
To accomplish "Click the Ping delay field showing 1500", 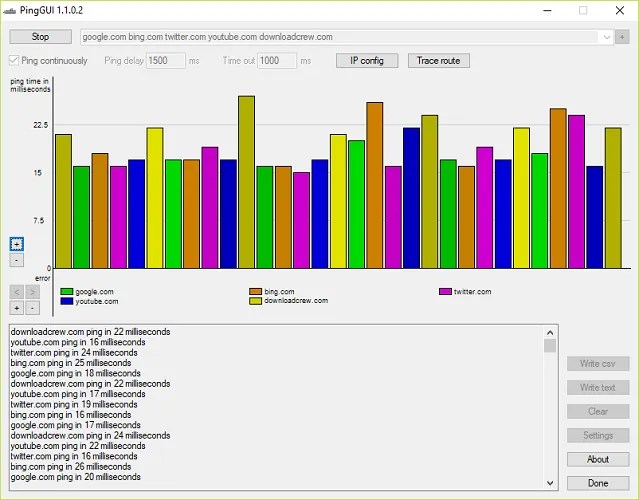I will point(165,61).
